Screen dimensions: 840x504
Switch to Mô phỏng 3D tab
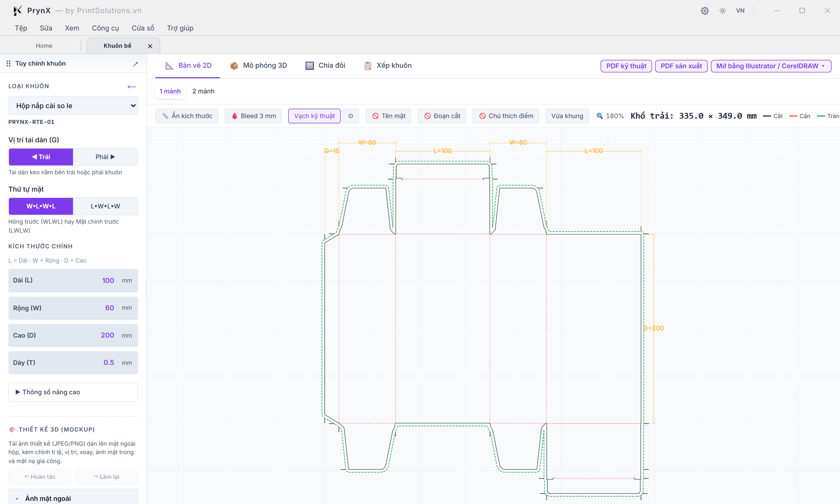click(258, 66)
